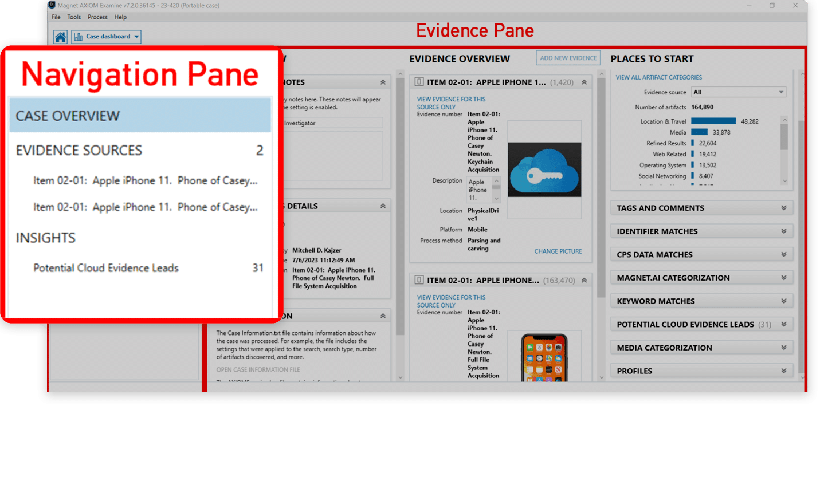Click the Media artifact category bar
Screen dimensions: 824x504
(699, 132)
